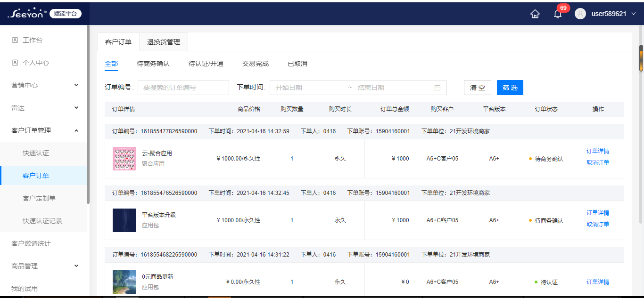Click the 平台版本升级 product thumbnail
The image size is (644, 298).
click(x=124, y=220)
